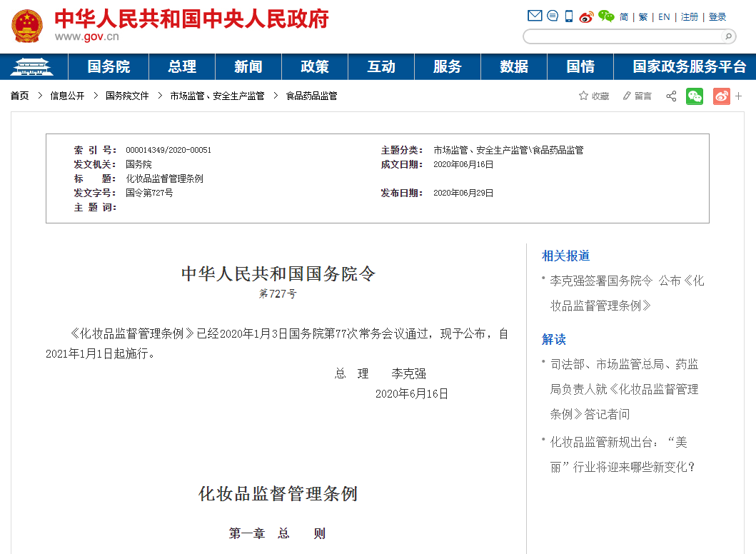Click the share icon next to 留言
The height and width of the screenshot is (554, 756).
click(671, 96)
